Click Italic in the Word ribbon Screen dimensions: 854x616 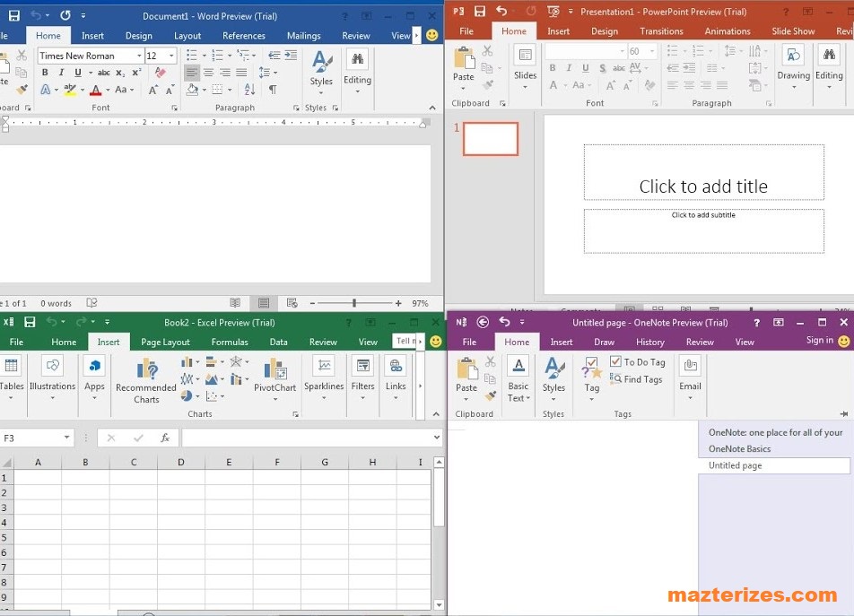click(x=61, y=73)
